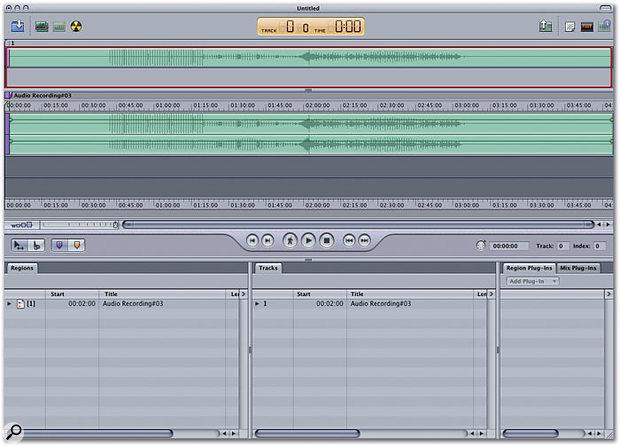Click 02:00:00 on the upper time ruler
Screen dimensions: 620x446
(x=317, y=106)
